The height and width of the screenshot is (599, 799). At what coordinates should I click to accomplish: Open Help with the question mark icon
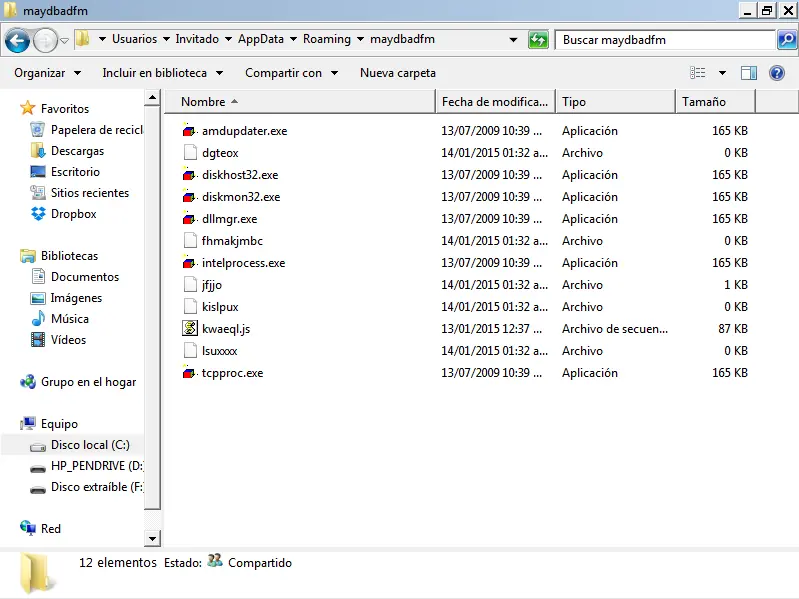click(777, 73)
